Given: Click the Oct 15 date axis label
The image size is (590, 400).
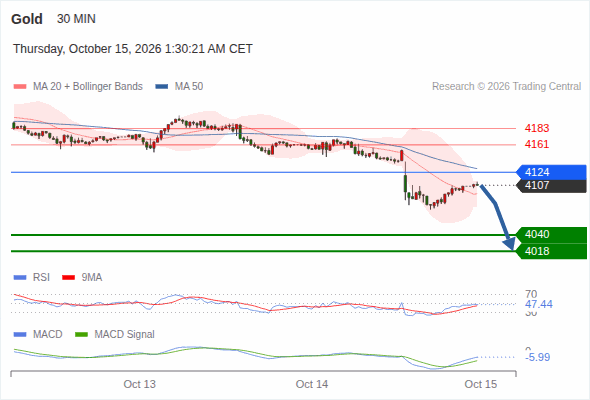Looking at the screenshot, I should (481, 384).
